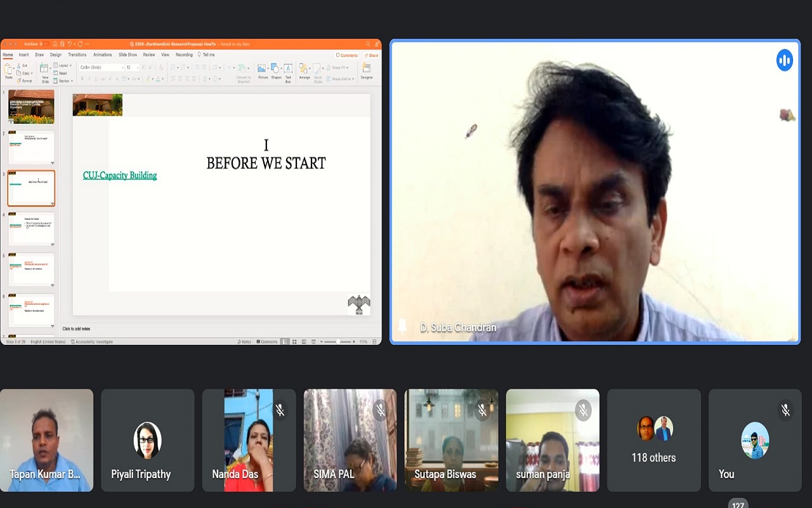812x508 pixels.
Task: Toggle your muted microphone on the You tile
Action: click(785, 410)
